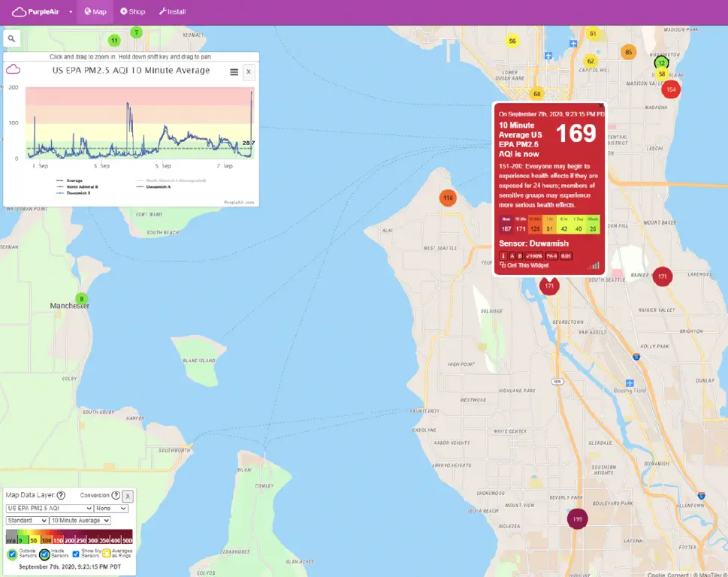Select the orange sensor marker showing 116
Image resolution: width=728 pixels, height=577 pixels.
pos(448,198)
